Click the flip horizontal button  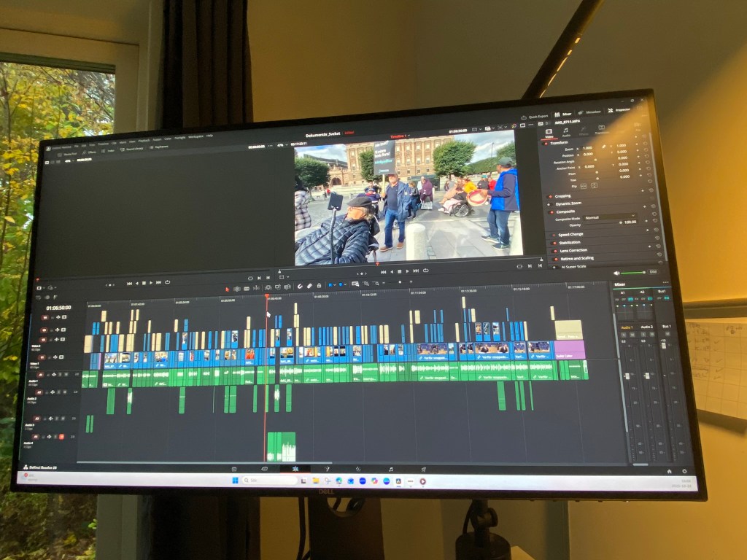583,186
